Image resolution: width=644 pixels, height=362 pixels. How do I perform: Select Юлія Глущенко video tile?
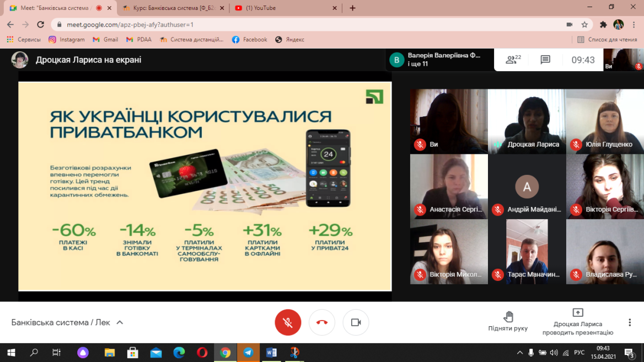(605, 121)
